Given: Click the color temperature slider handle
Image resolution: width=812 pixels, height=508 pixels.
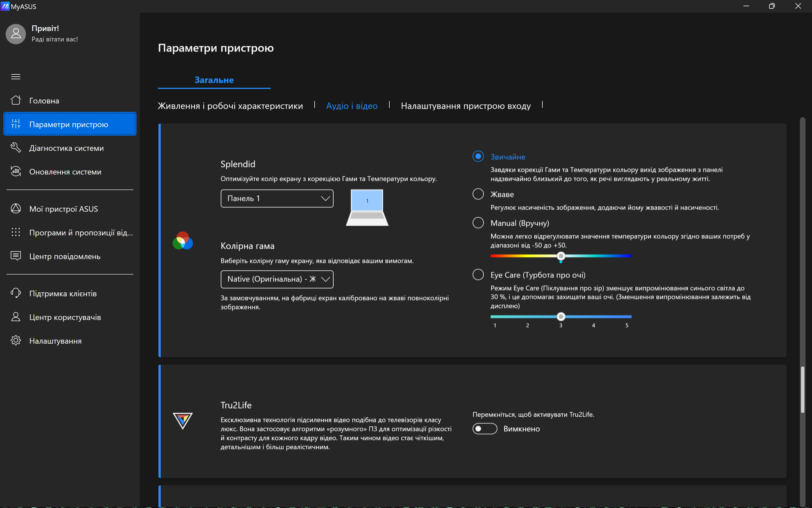Looking at the screenshot, I should pos(561,256).
